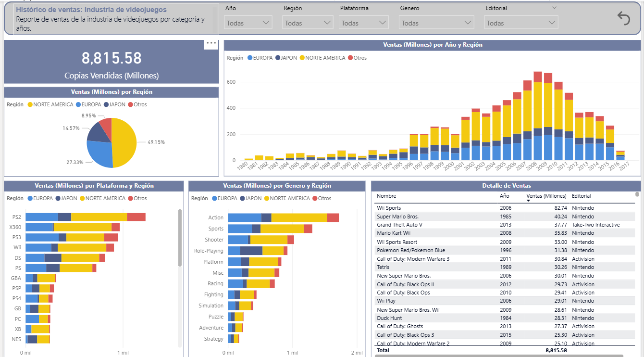Screen dimensions: 644x357
Task: Click the Action bar in genre chart
Action: click(284, 217)
